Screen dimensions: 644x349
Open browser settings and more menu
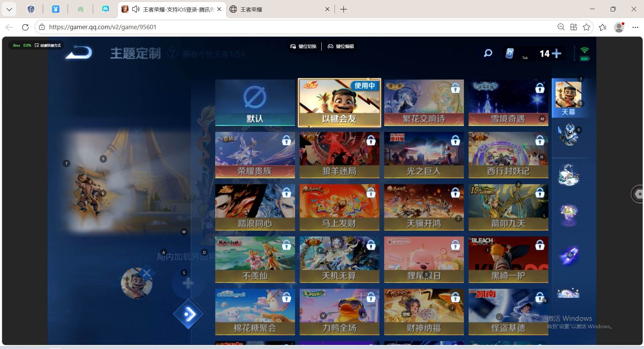click(635, 27)
